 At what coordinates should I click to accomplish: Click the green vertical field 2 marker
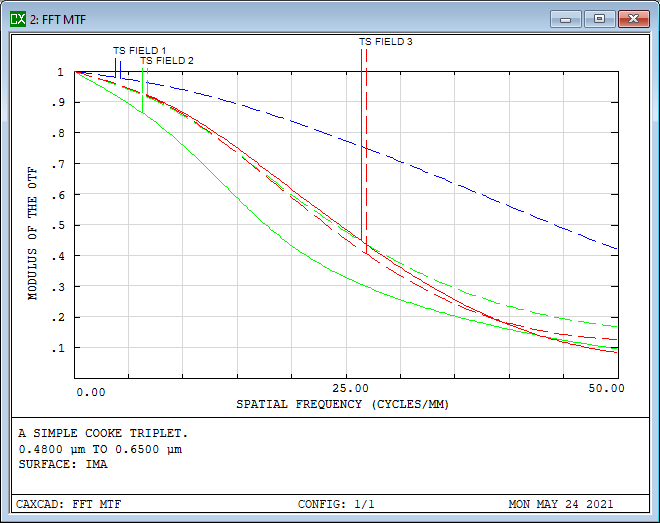tap(143, 91)
